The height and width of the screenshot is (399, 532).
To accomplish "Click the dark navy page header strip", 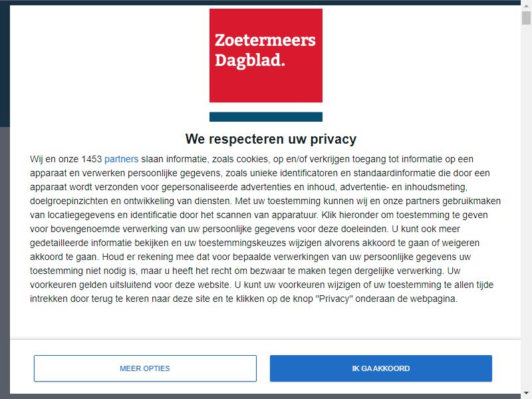I will [x=5, y=65].
